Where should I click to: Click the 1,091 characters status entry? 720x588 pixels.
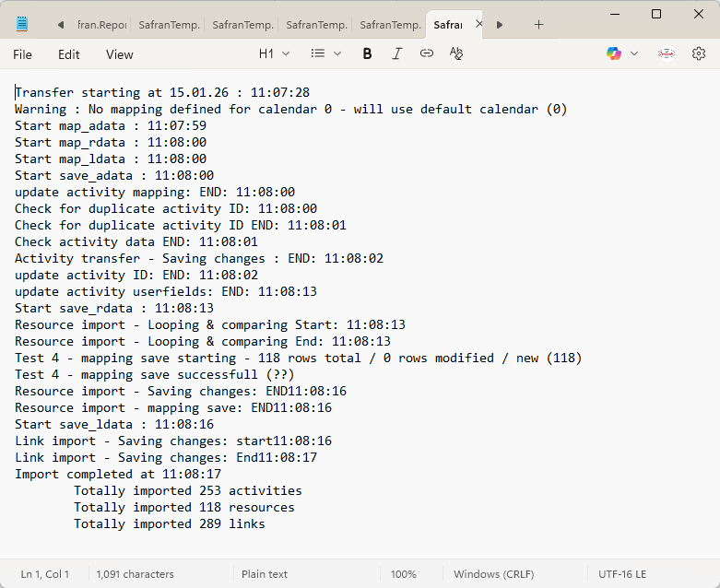135,574
